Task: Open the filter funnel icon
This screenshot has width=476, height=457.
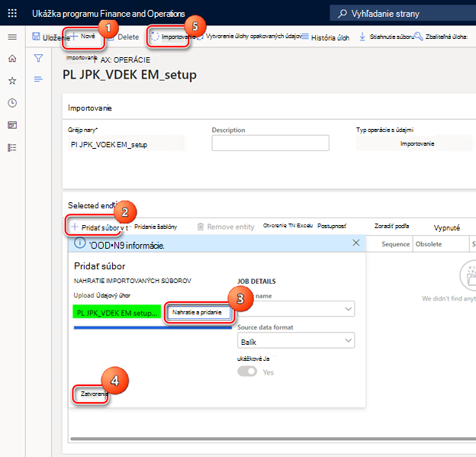Action: [38, 58]
